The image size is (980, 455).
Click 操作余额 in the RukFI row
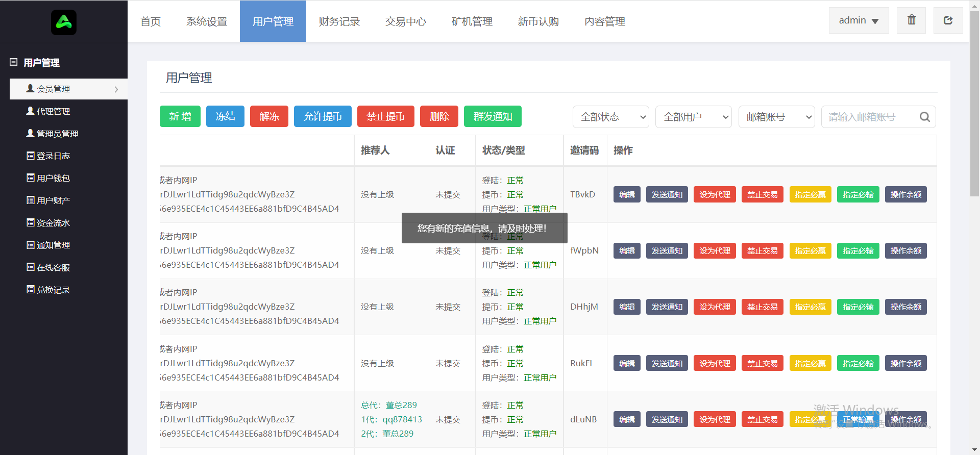click(906, 363)
